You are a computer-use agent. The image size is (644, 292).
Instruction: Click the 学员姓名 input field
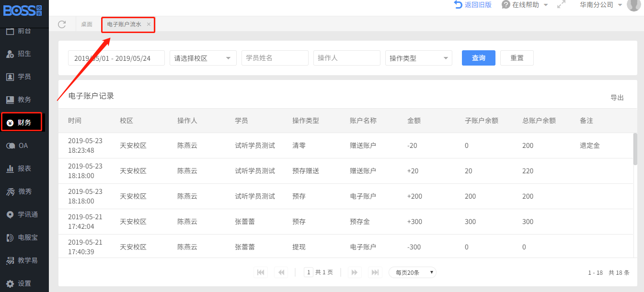click(x=275, y=58)
